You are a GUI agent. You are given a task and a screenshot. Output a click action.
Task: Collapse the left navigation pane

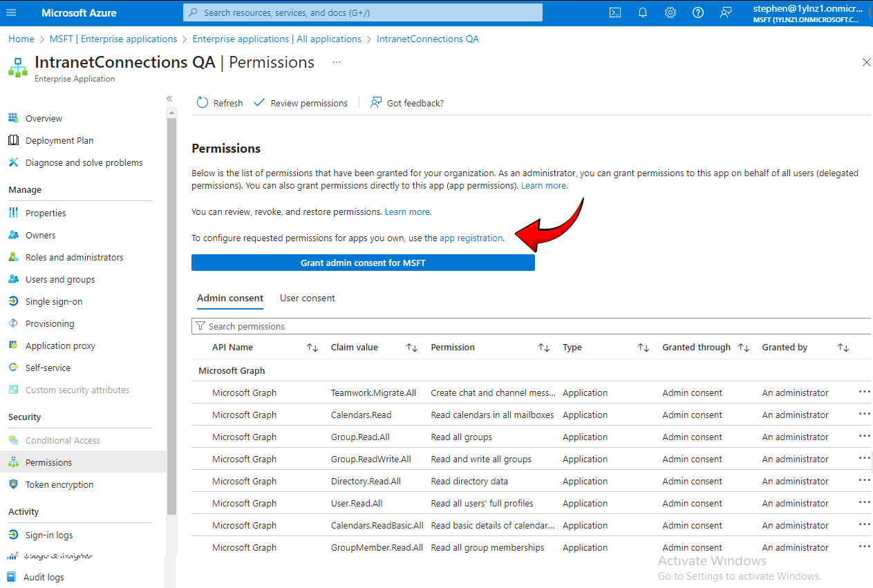point(169,99)
